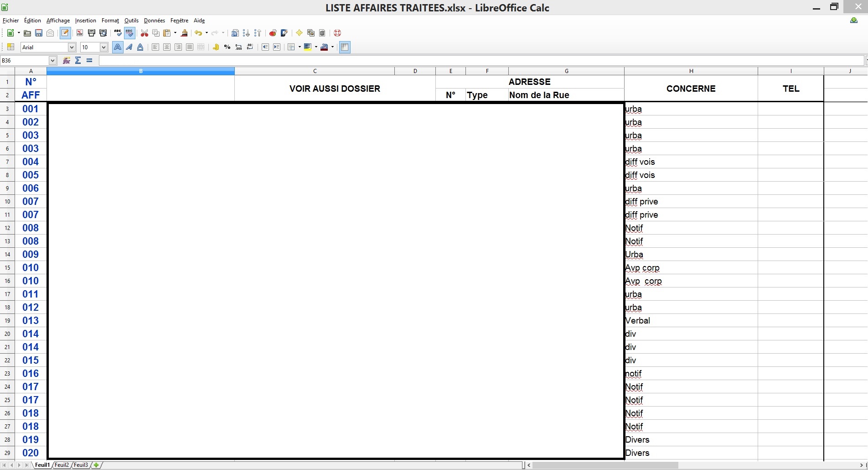Screen dimensions: 868x470
Task: Switch to the Feuil2 sheet tab
Action: pyautogui.click(x=62, y=465)
